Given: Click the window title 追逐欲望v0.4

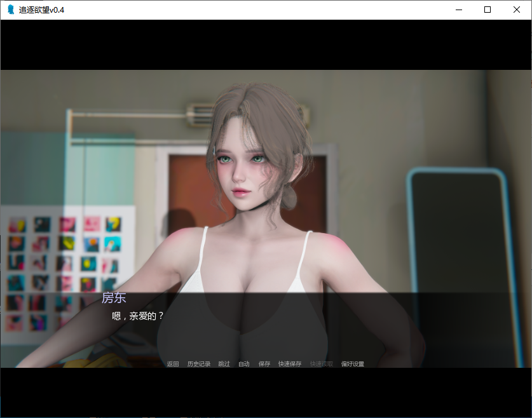Looking at the screenshot, I should point(41,10).
